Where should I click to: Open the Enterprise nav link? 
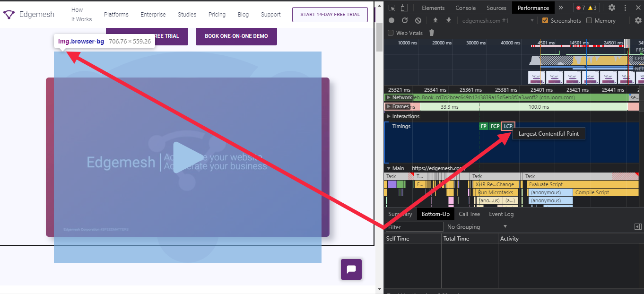pos(153,15)
